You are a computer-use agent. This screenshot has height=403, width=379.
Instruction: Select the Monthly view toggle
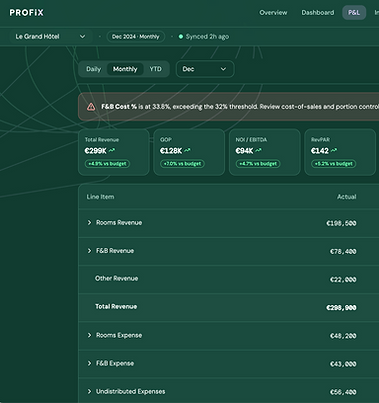[125, 69]
